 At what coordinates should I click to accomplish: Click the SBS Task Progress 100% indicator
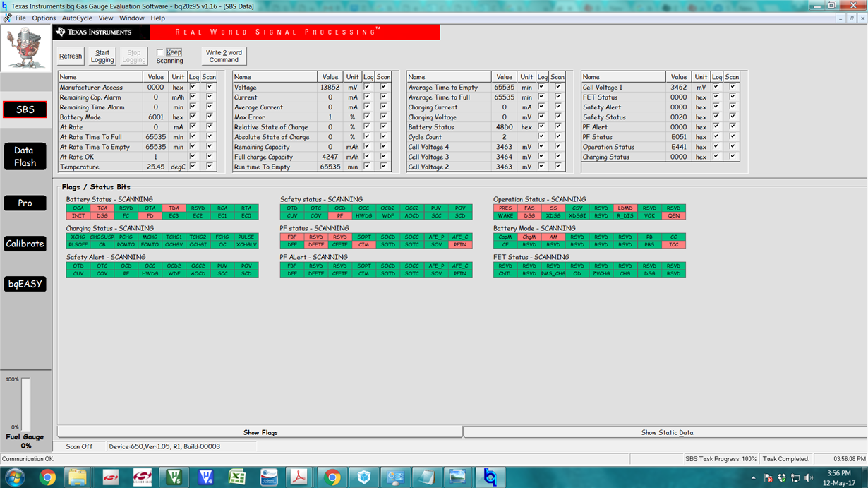point(721,459)
